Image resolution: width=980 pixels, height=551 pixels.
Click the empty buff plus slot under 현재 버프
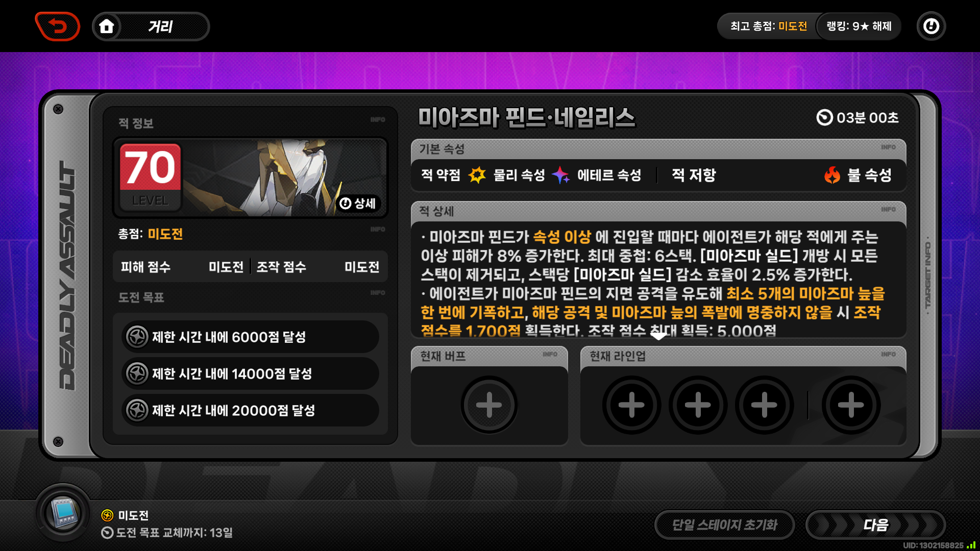click(489, 405)
